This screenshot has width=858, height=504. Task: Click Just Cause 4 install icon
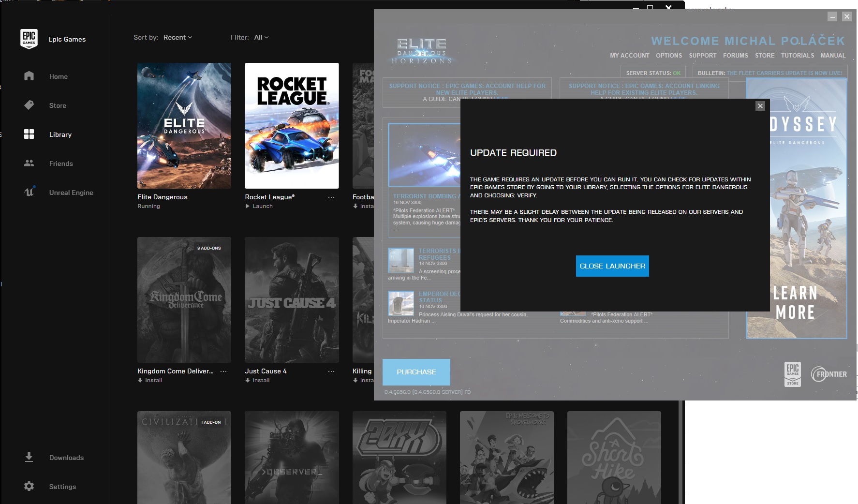[x=248, y=380]
